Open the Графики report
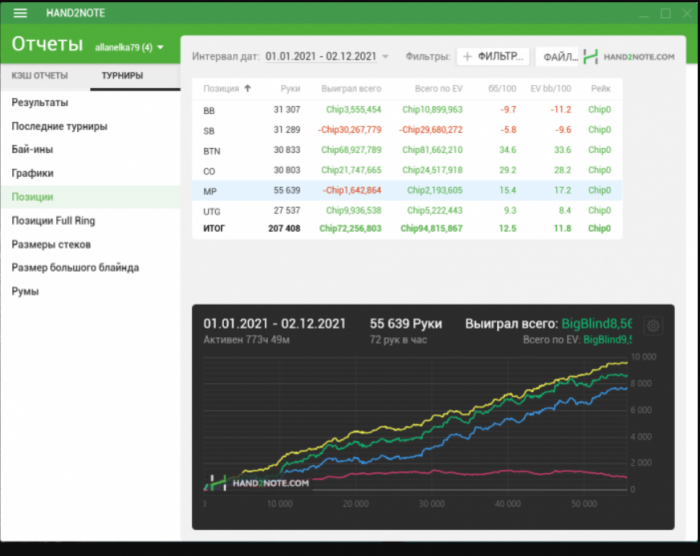 pyautogui.click(x=33, y=173)
